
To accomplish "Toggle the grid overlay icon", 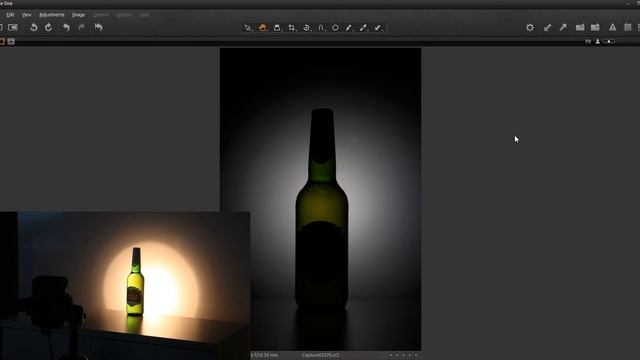I will [x=628, y=27].
